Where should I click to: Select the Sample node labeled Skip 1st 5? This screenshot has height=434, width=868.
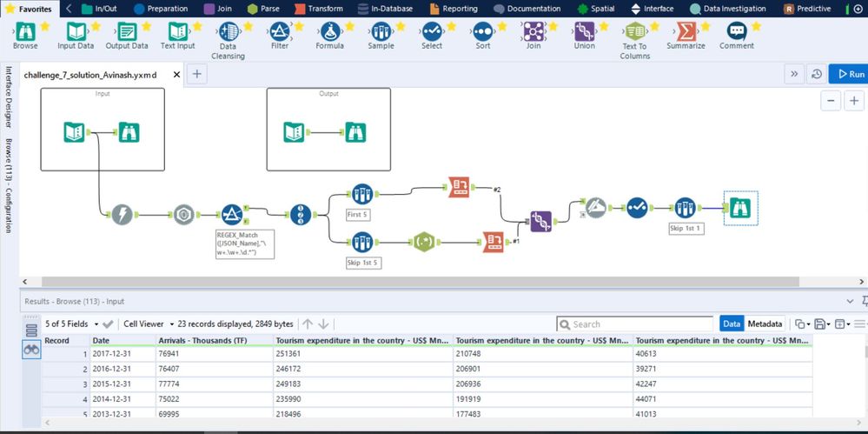coord(362,242)
